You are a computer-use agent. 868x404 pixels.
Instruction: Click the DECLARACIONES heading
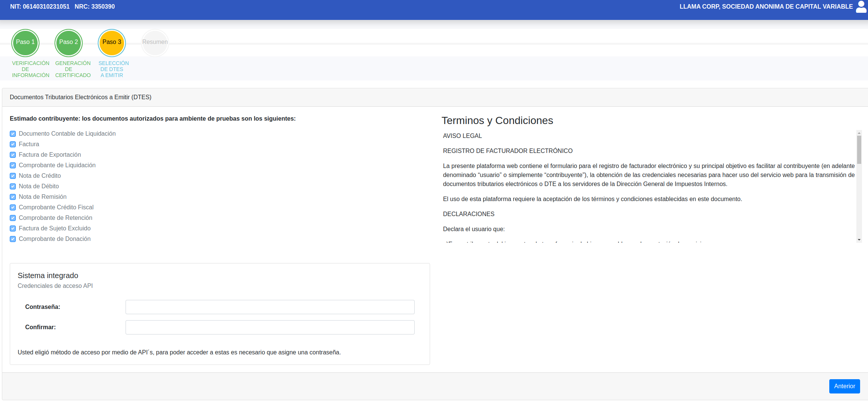coord(468,214)
